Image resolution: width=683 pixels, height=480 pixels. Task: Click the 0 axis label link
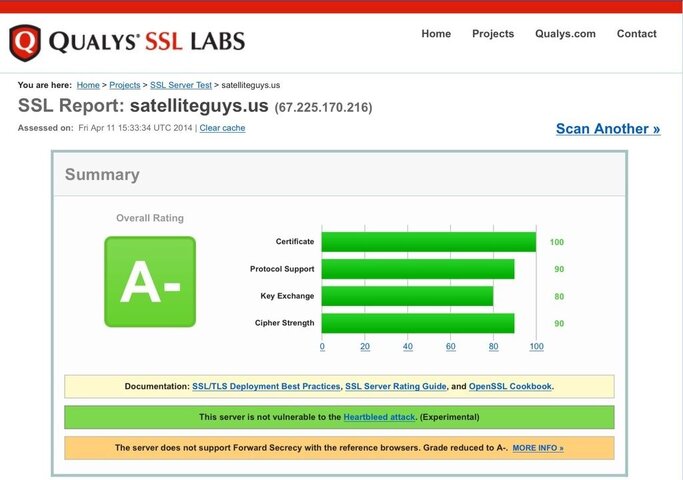[x=322, y=347]
